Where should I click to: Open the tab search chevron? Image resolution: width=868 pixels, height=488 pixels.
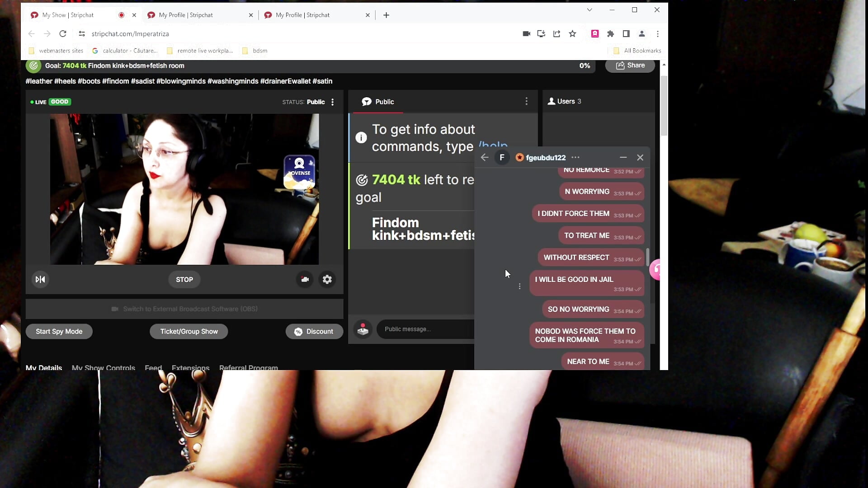590,9
